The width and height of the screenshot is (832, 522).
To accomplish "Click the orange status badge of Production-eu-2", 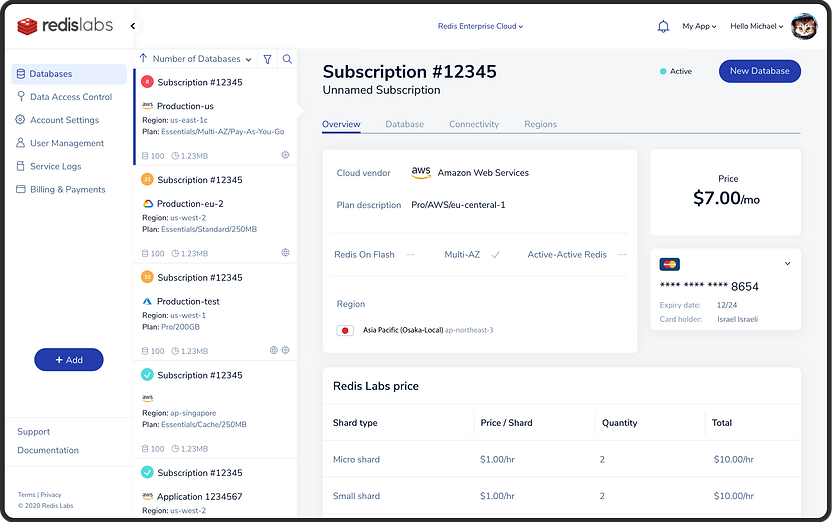I will coord(148,179).
